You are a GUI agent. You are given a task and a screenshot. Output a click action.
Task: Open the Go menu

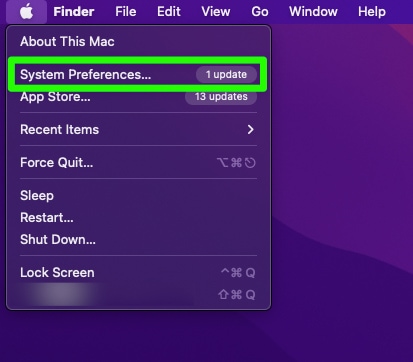[260, 12]
